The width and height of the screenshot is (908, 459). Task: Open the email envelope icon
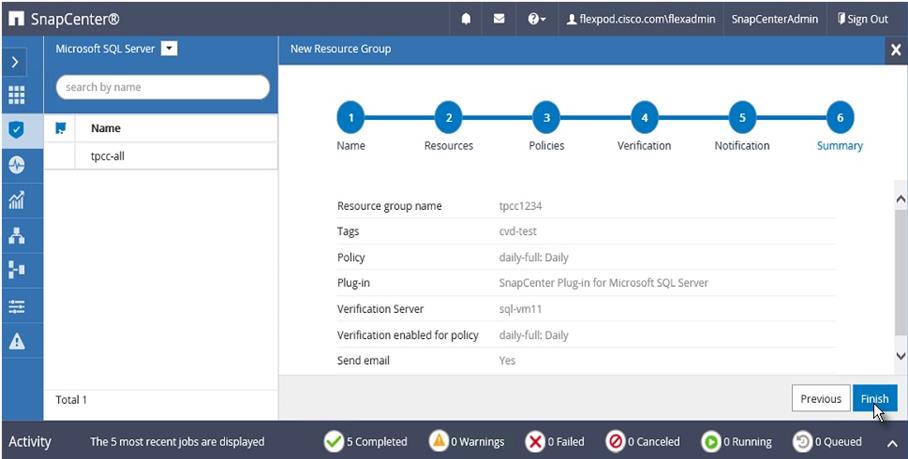point(499,19)
